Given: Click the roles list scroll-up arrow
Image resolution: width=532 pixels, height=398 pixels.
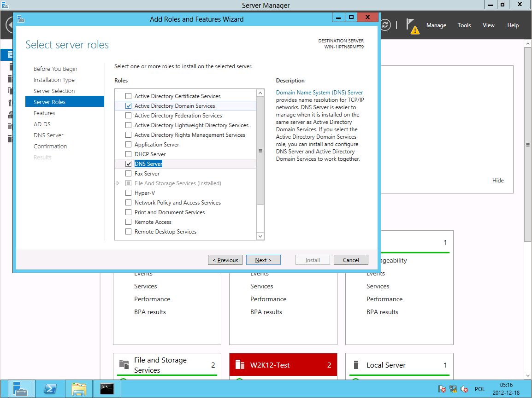Looking at the screenshot, I should (x=260, y=93).
